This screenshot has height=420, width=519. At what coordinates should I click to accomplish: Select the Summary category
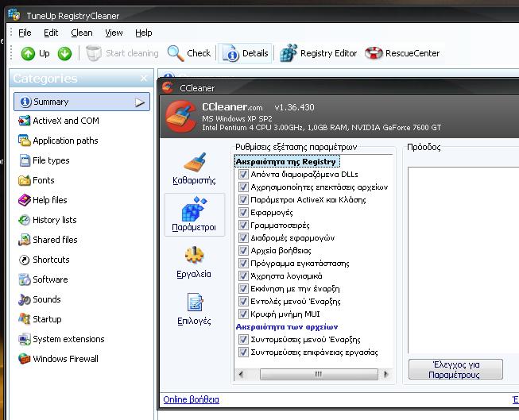[x=81, y=102]
